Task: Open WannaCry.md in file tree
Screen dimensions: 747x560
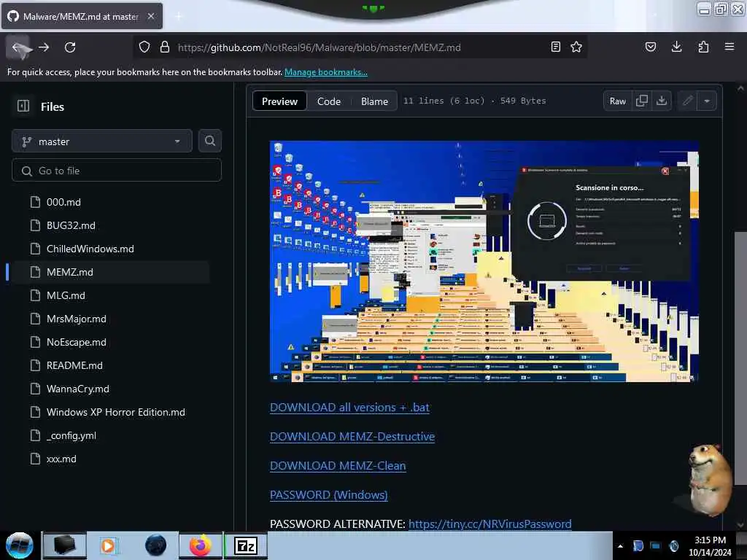Action: click(x=77, y=389)
